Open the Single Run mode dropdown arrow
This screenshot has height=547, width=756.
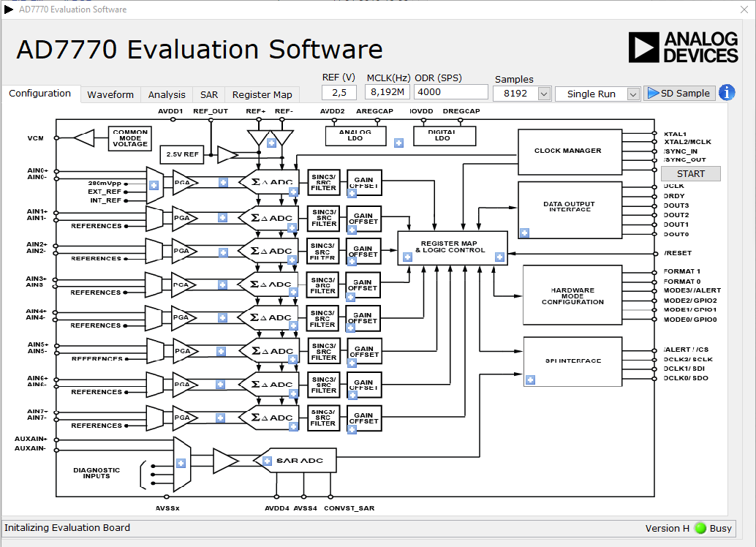(633, 94)
